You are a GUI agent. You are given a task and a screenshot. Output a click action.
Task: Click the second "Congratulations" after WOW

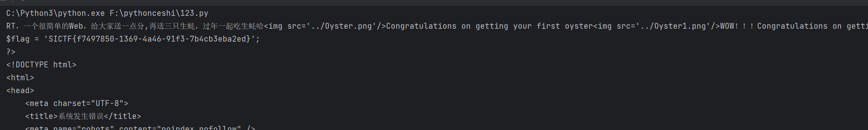tap(792, 26)
